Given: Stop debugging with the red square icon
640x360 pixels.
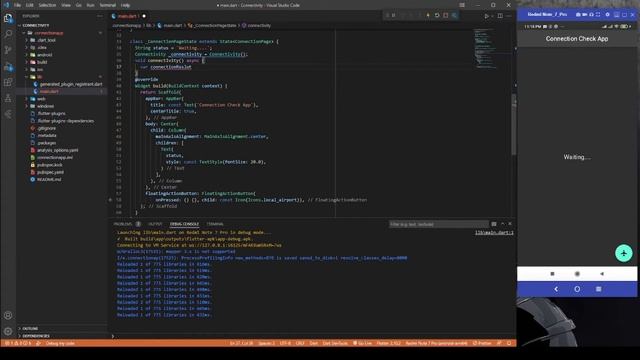Looking at the screenshot, I should click(x=446, y=16).
